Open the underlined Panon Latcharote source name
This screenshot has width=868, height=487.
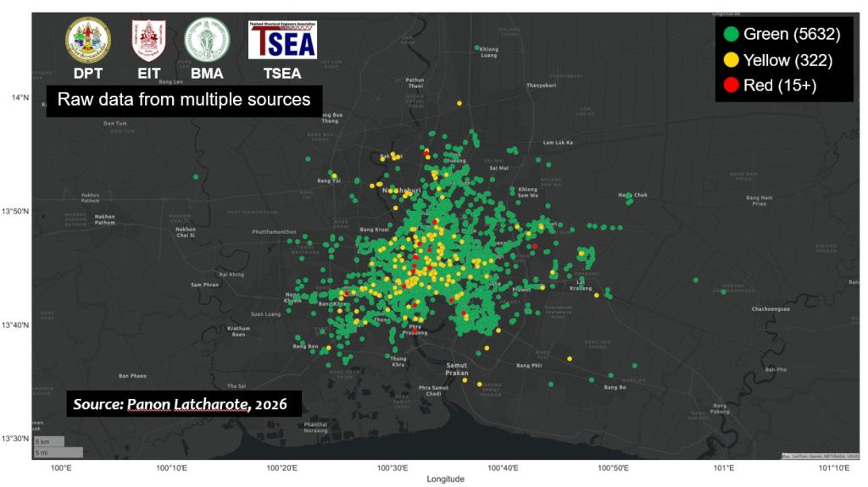(188, 404)
